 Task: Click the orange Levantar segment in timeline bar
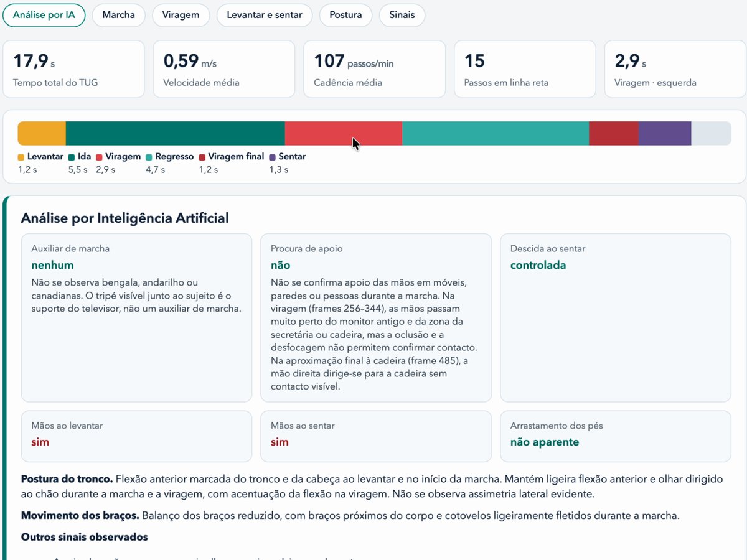coord(42,133)
